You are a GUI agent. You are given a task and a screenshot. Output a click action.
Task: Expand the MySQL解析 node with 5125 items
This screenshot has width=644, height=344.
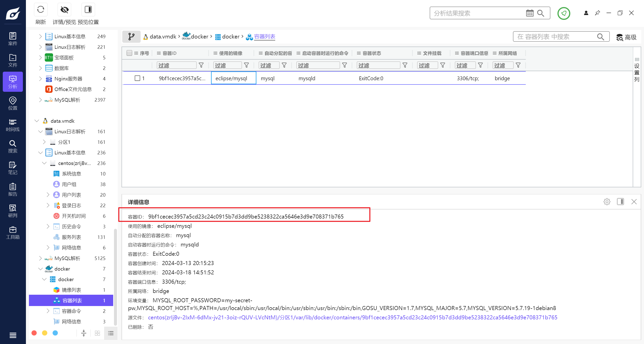[x=41, y=258]
